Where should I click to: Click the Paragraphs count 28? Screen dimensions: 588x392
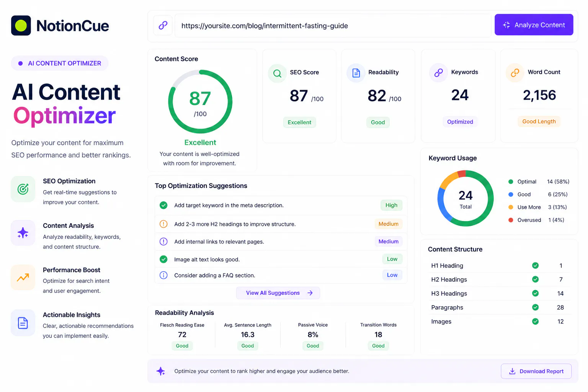click(x=560, y=307)
